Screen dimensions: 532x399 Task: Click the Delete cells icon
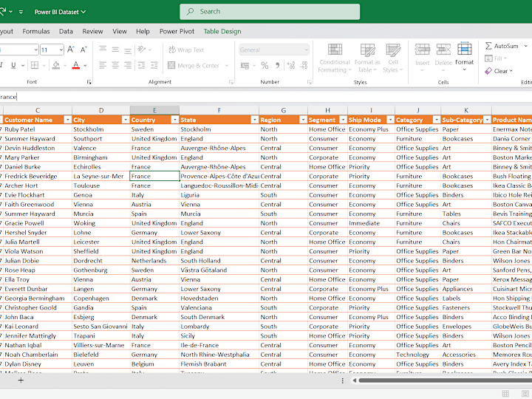click(x=443, y=50)
